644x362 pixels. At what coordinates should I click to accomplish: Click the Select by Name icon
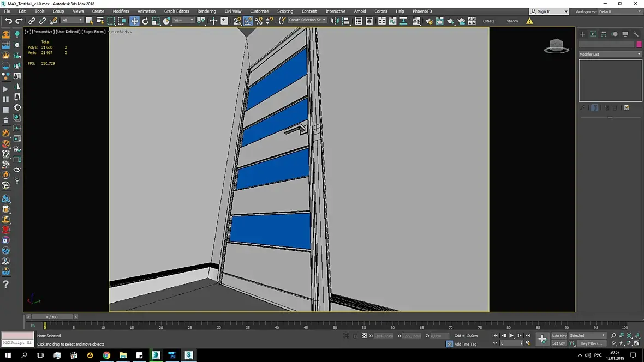pyautogui.click(x=100, y=21)
